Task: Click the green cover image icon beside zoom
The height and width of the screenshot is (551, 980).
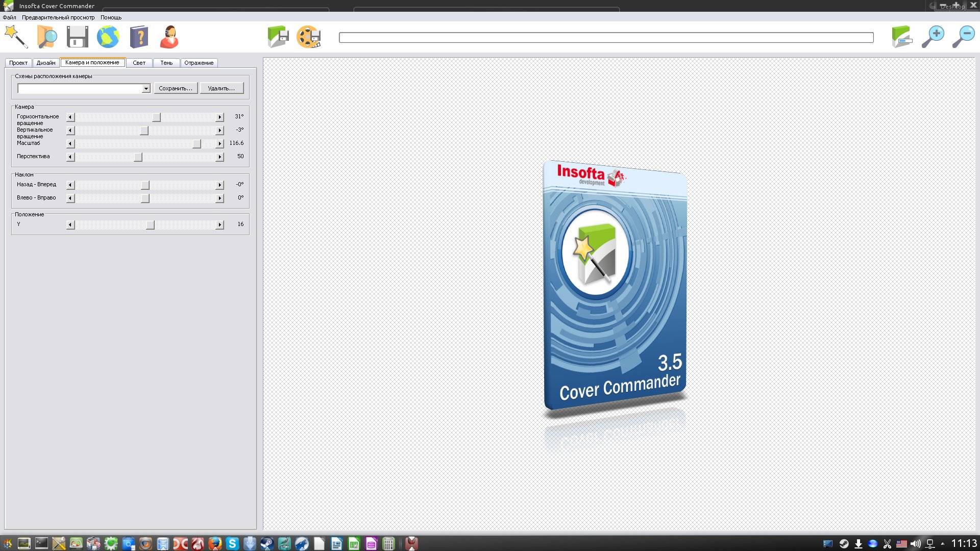Action: click(902, 37)
